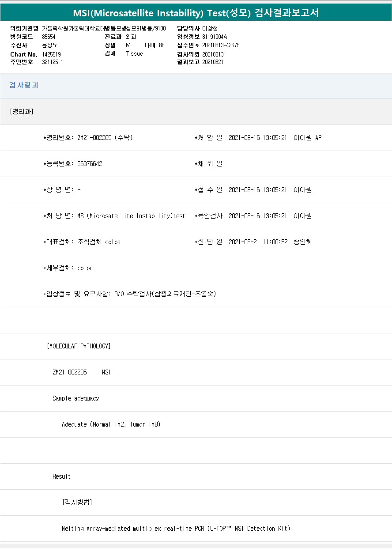Screen dimensions: 392x548
Task: Select the 검사결과 section header
Action: click(x=24, y=85)
